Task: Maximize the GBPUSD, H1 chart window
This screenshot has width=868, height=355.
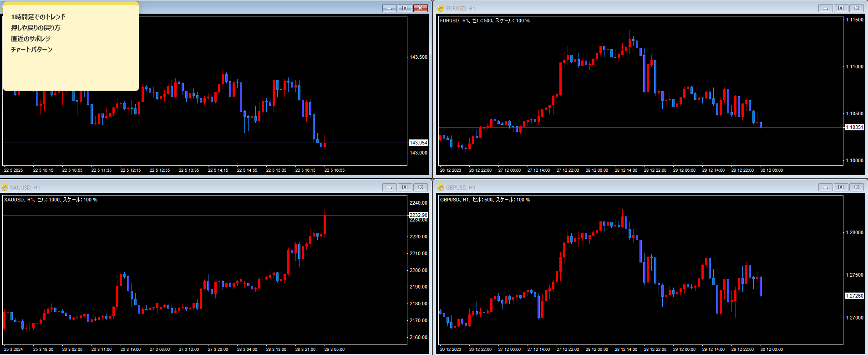Action: pyautogui.click(x=841, y=187)
